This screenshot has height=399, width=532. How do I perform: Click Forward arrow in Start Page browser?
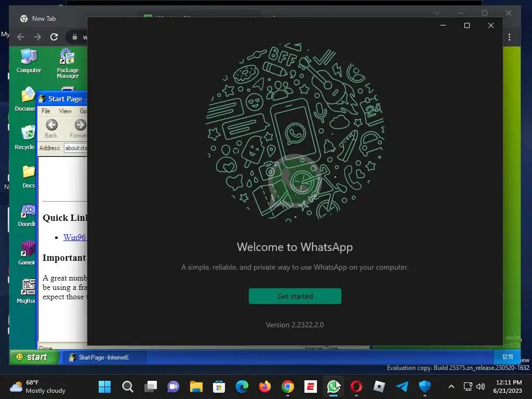(x=79, y=129)
